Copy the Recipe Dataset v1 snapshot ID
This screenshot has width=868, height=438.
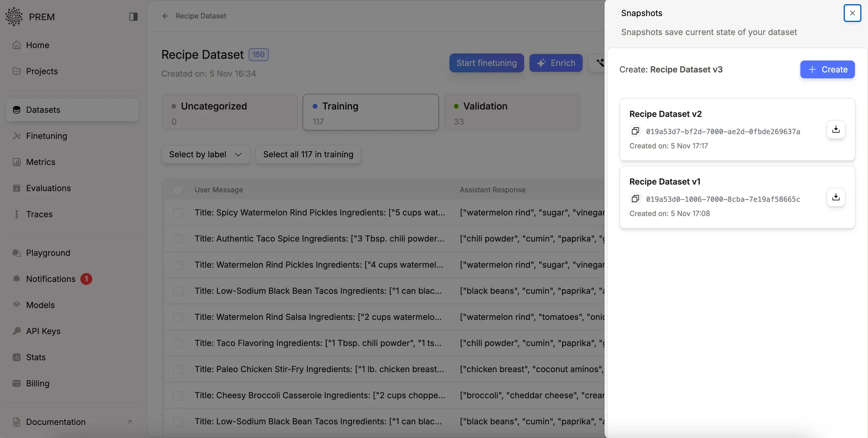pos(635,199)
